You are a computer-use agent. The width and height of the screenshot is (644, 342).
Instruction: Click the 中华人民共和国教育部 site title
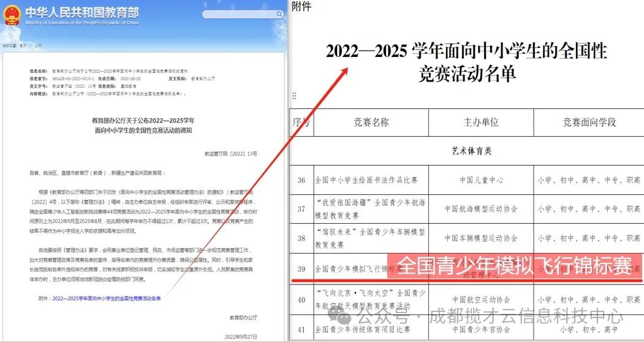82,12
